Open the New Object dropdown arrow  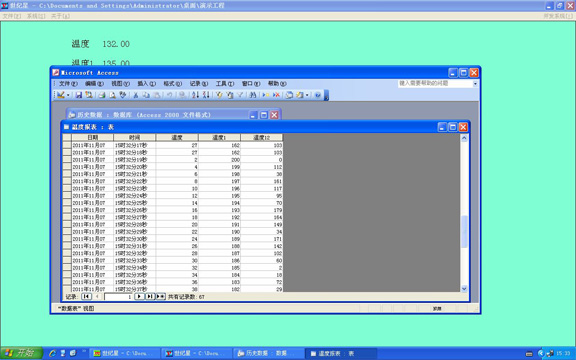307,95
